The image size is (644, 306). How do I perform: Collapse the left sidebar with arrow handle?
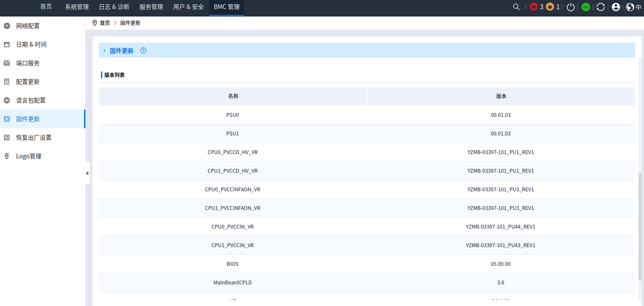87,173
